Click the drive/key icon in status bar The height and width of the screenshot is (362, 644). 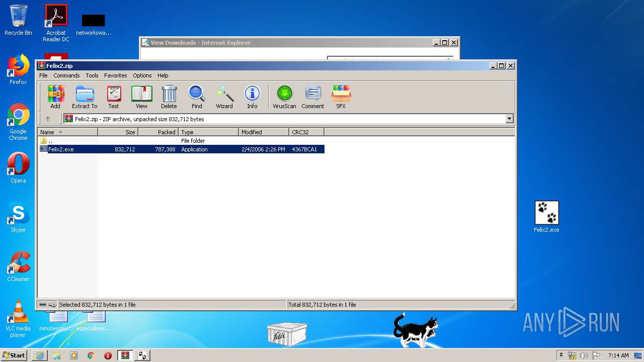pos(48,305)
